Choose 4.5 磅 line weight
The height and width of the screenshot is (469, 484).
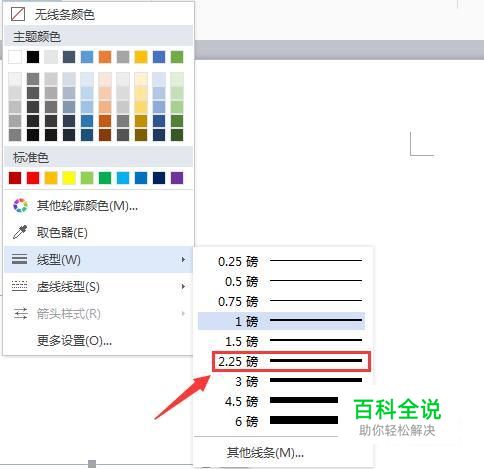[282, 401]
